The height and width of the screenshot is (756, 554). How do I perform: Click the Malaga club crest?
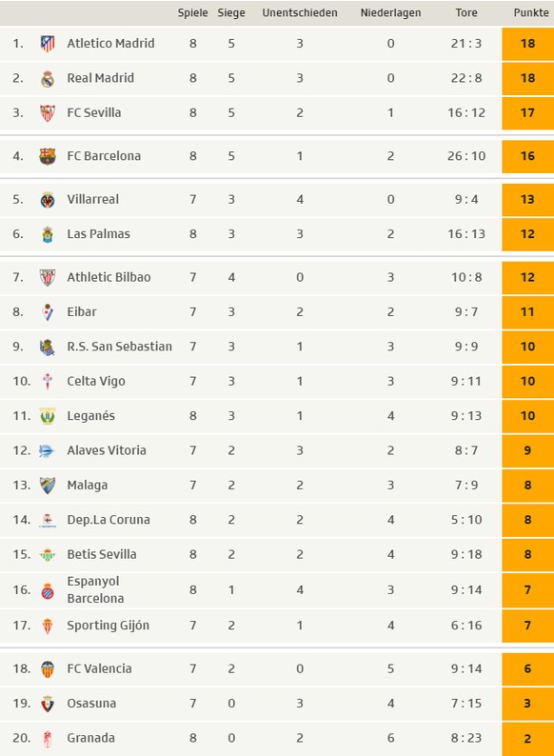(x=48, y=486)
